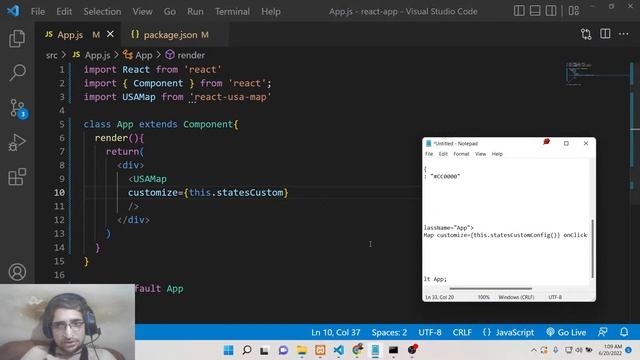The image size is (640, 360).
Task: Open XAMPP icon on taskbar
Action: [x=320, y=350]
